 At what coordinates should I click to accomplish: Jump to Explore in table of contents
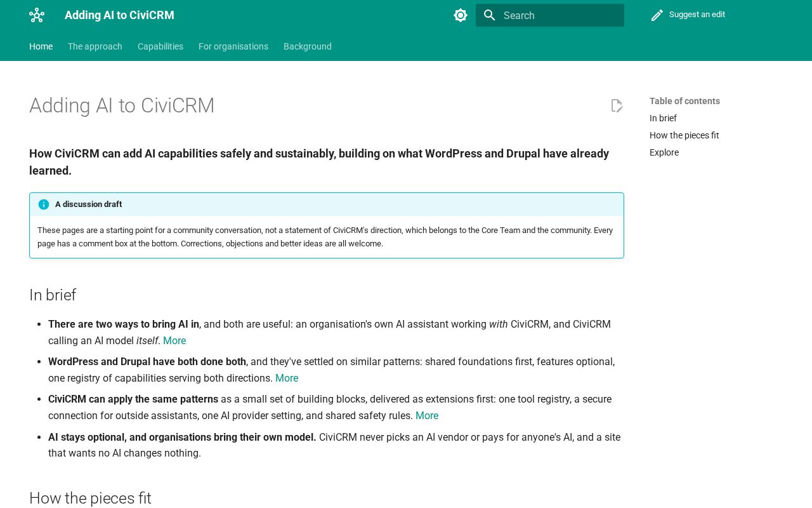click(664, 152)
